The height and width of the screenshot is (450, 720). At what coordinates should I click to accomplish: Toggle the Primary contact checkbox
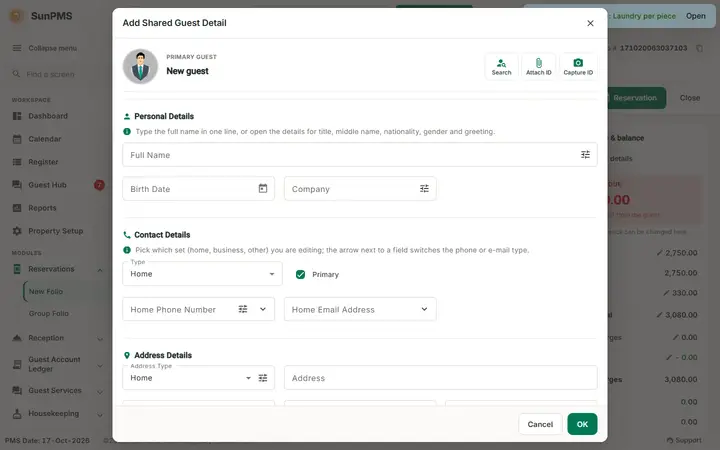300,274
